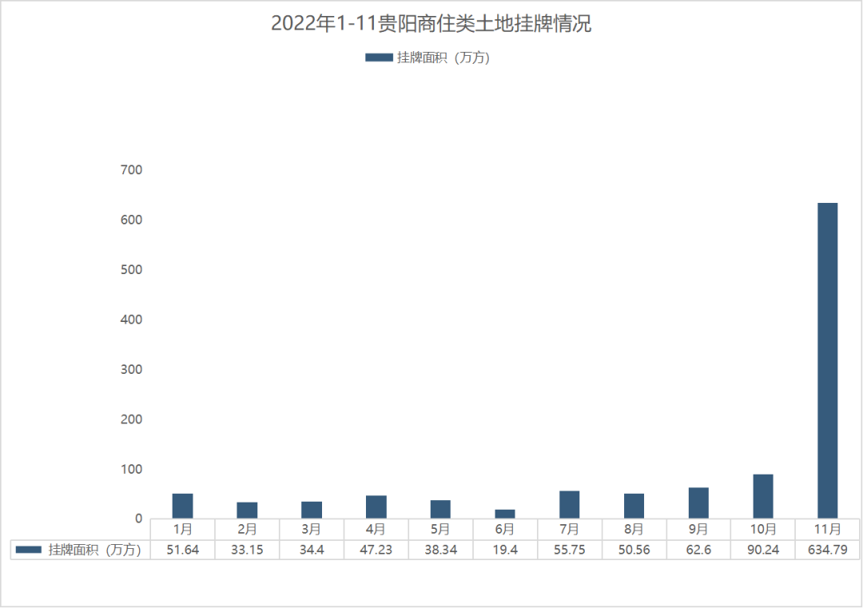Click the 700 y-axis label
Image resolution: width=863 pixels, height=616 pixels.
(132, 169)
